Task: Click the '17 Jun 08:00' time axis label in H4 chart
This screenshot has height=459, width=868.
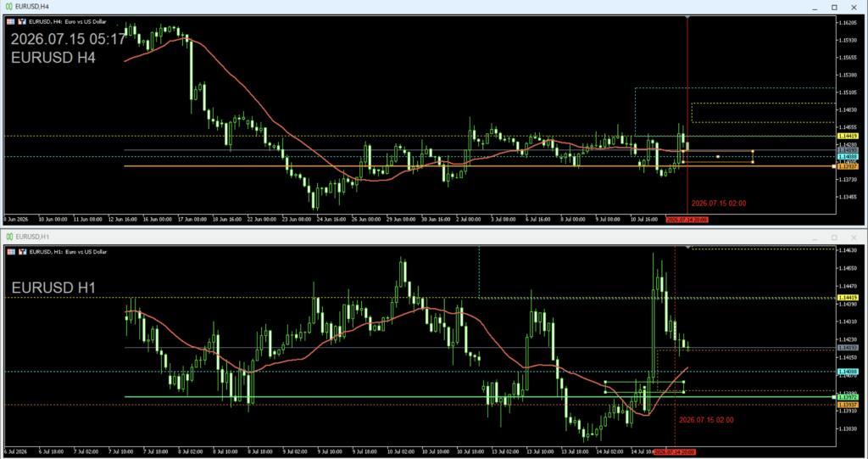Action: 192,220
